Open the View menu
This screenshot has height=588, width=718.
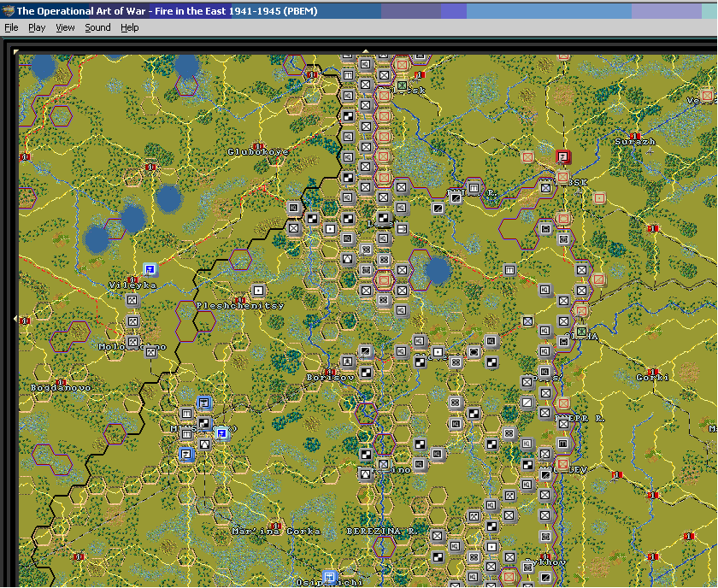tap(65, 27)
